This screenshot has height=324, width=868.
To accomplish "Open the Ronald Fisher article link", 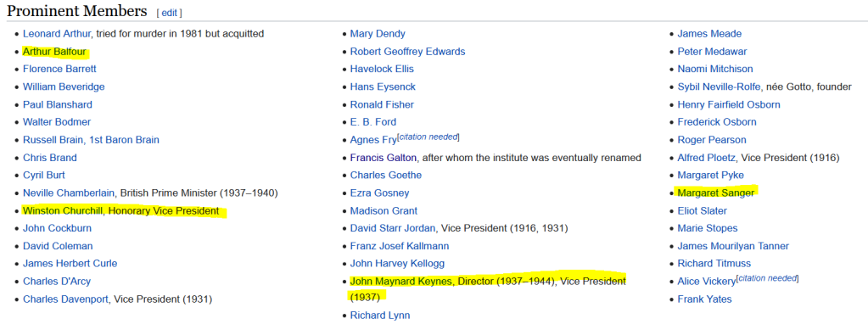I will tap(382, 104).
